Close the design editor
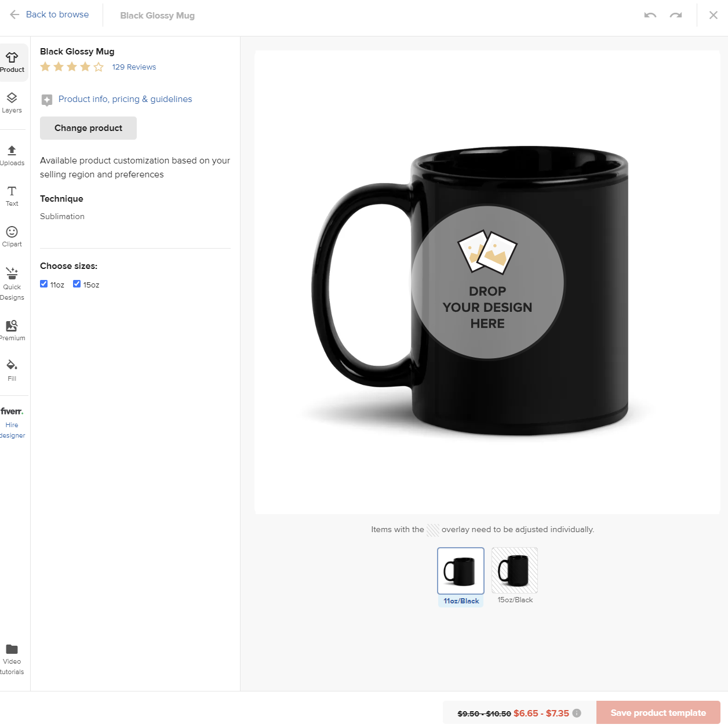Image resolution: width=728 pixels, height=728 pixels. pyautogui.click(x=714, y=15)
